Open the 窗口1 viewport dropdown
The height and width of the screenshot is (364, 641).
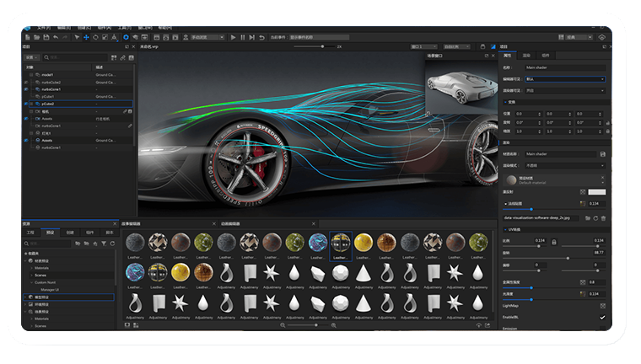[x=424, y=46]
